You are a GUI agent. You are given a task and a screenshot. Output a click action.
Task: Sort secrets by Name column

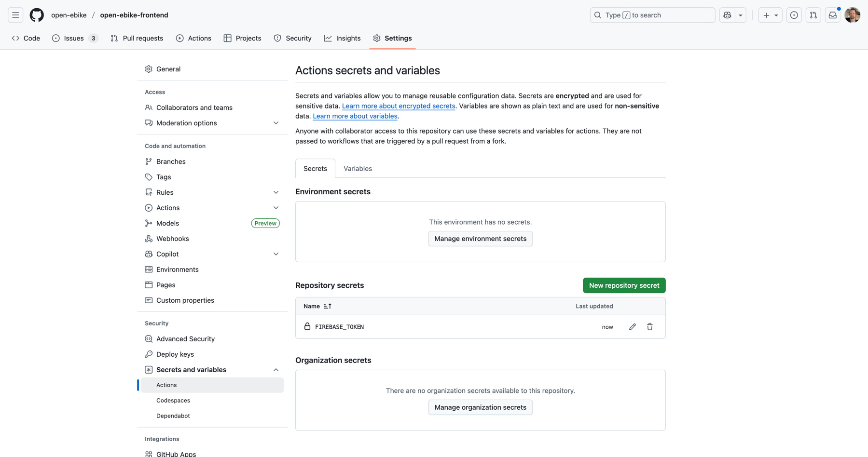317,306
